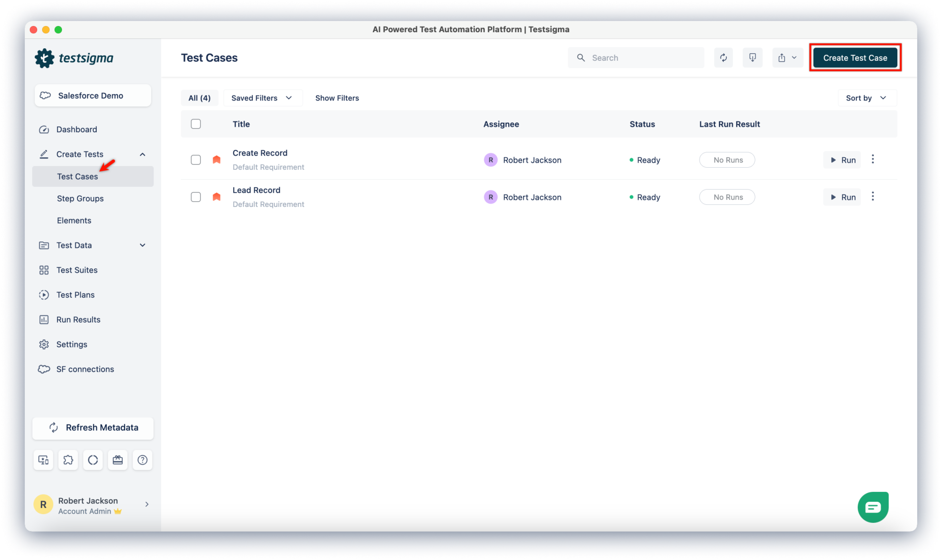The height and width of the screenshot is (560, 942).
Task: Check the Create Record row checkbox
Action: coord(196,160)
